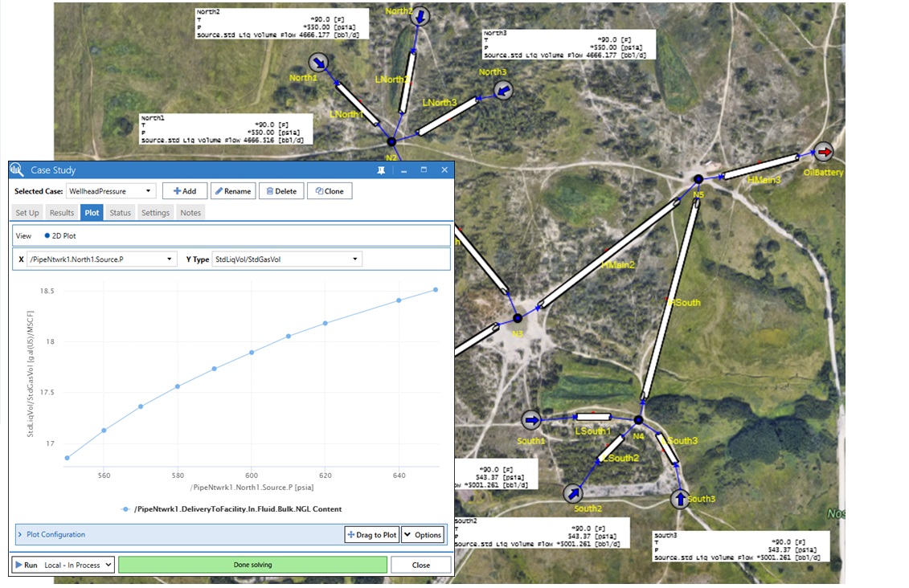This screenshot has height=588, width=909.
Task: Click the NGL Content legend entry
Action: pyautogui.click(x=231, y=508)
